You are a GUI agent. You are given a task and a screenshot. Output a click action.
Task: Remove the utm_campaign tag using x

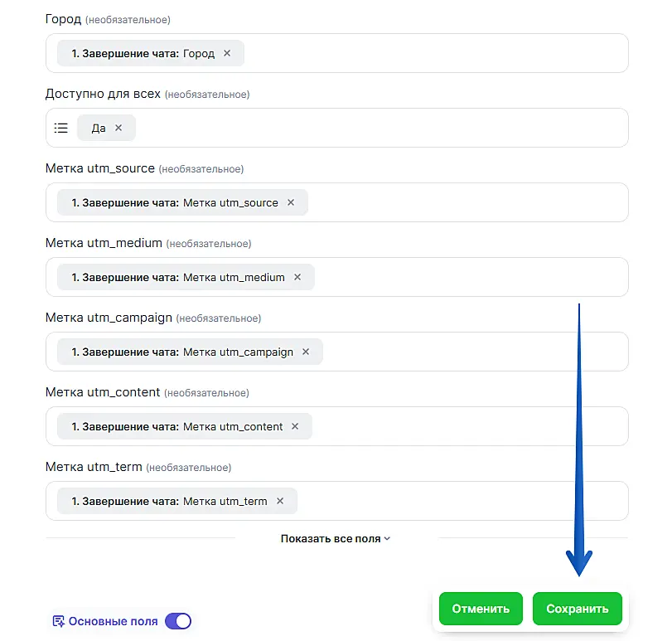click(x=306, y=352)
